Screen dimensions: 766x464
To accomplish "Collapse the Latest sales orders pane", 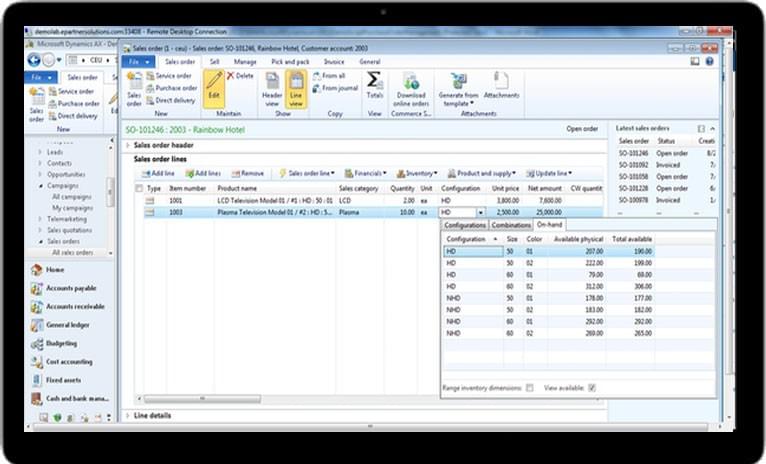I will (712, 128).
